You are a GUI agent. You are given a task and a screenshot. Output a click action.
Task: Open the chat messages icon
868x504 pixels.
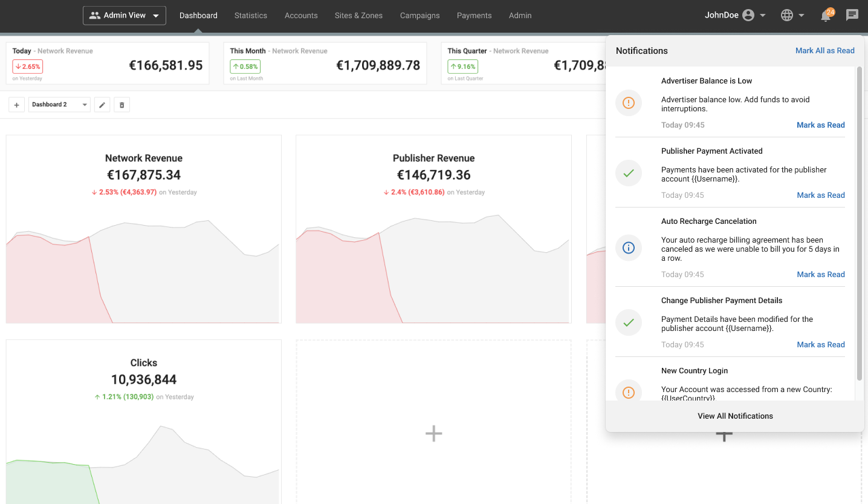click(852, 15)
